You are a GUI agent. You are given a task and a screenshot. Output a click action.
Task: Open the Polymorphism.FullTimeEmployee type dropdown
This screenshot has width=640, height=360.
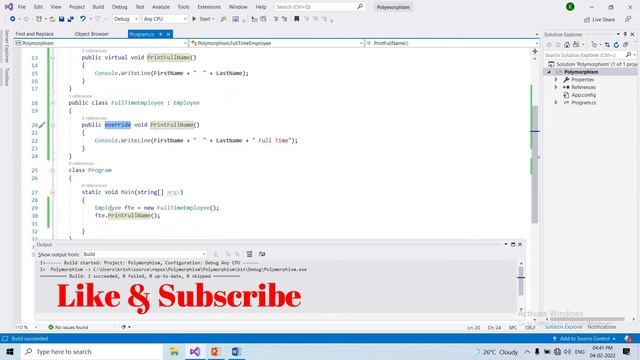pos(277,43)
